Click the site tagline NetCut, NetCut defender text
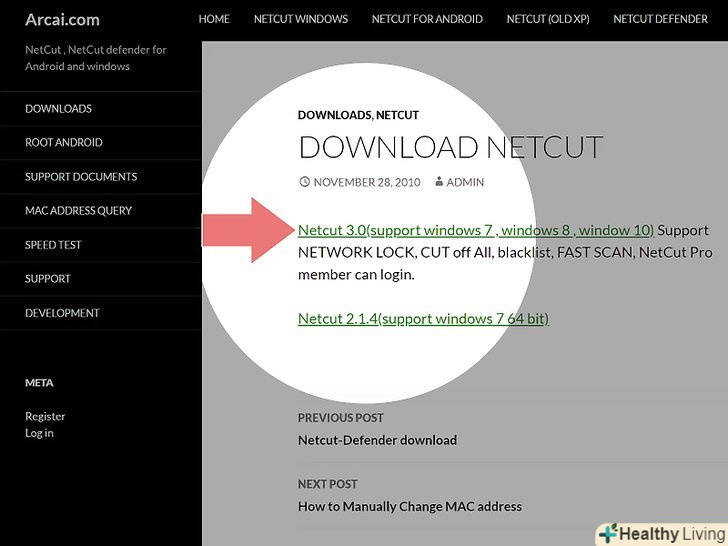Image resolution: width=728 pixels, height=546 pixels. [96, 58]
